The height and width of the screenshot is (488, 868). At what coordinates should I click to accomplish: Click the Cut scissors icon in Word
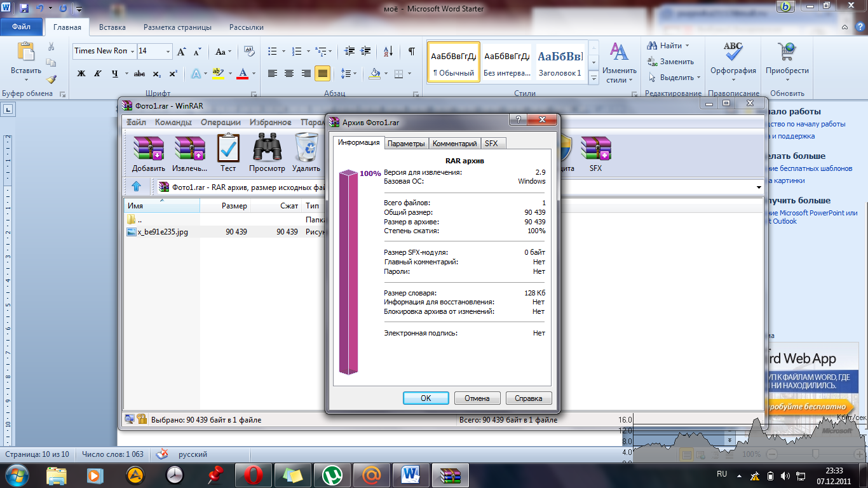[x=51, y=47]
